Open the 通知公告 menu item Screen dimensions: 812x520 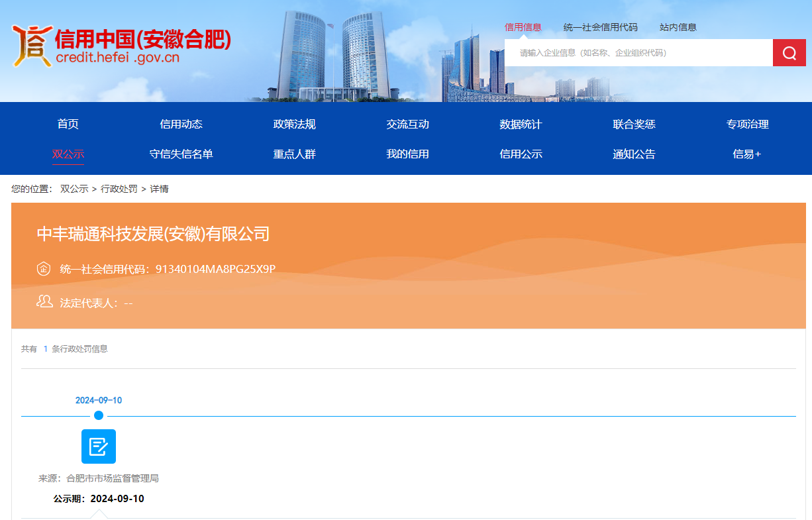click(x=634, y=154)
